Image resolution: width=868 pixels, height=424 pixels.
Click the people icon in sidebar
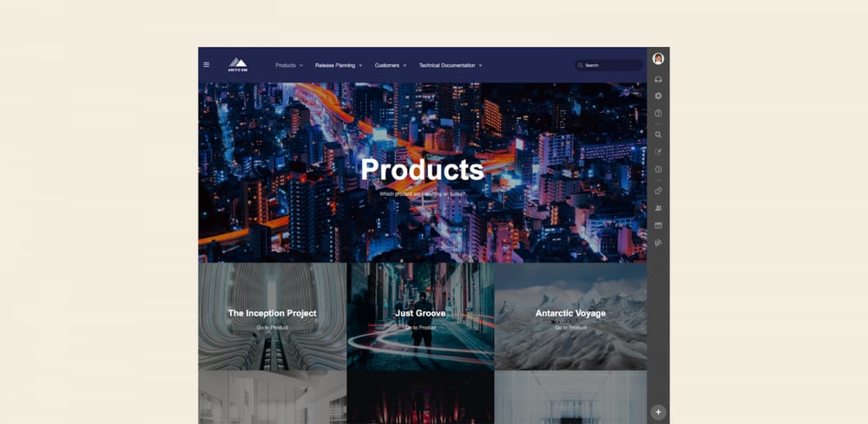[x=658, y=208]
